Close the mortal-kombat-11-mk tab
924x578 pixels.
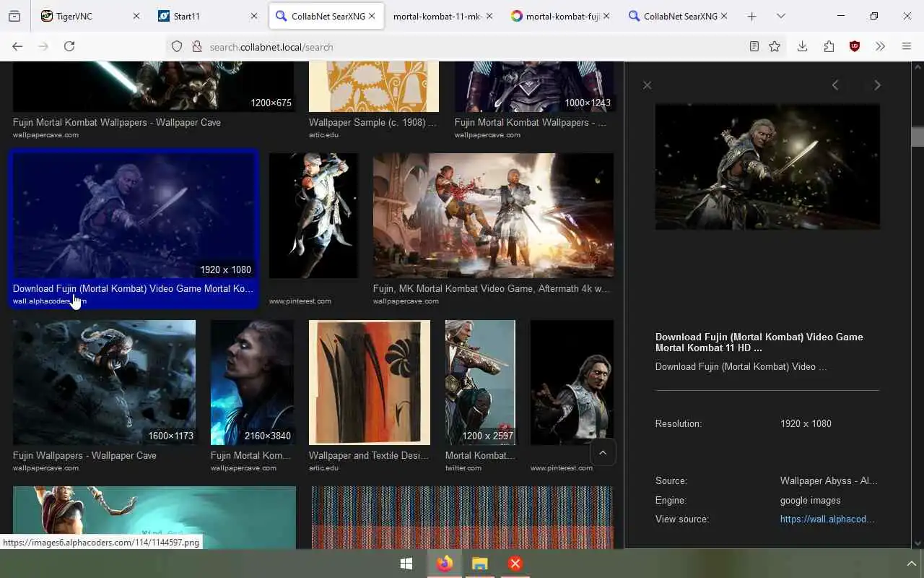point(489,16)
